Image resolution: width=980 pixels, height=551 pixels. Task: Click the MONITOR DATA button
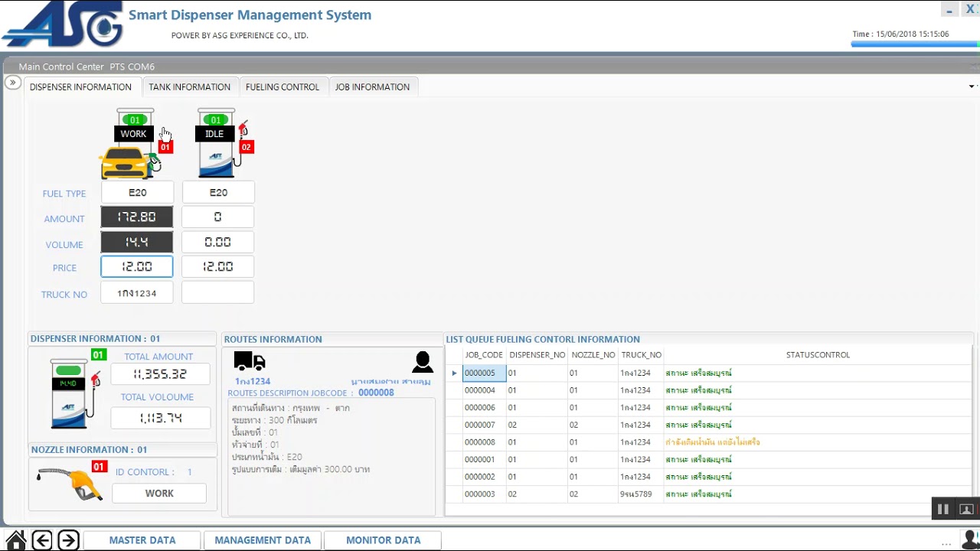tap(383, 540)
